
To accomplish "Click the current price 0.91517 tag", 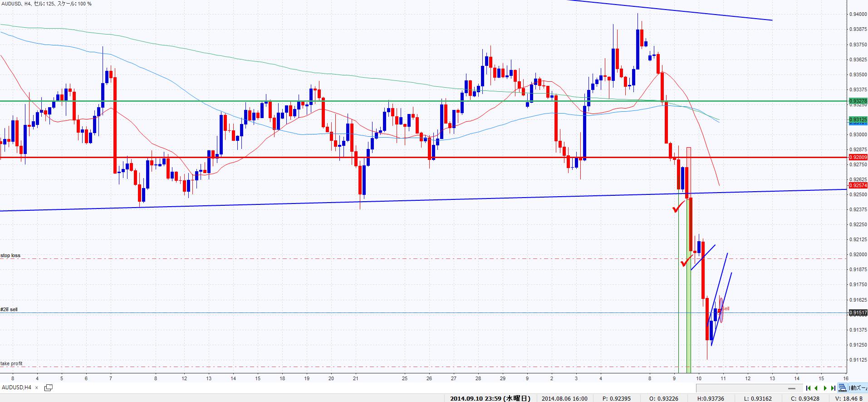I will (x=858, y=313).
